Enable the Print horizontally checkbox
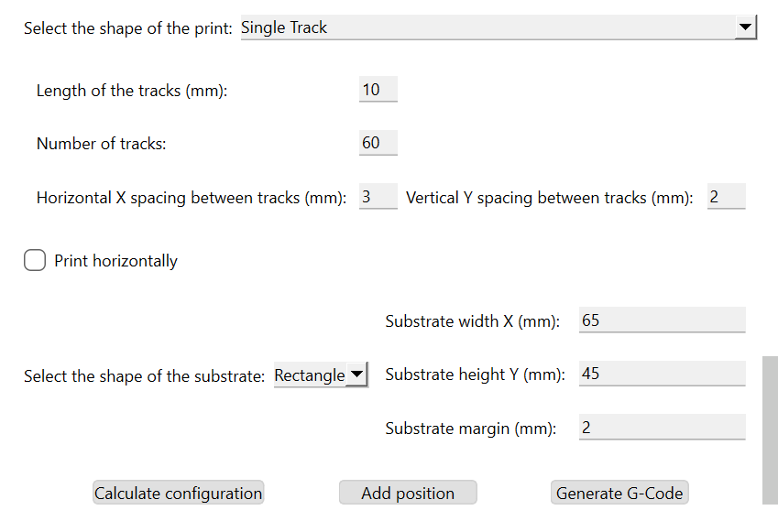The height and width of the screenshot is (532, 778). tap(34, 260)
